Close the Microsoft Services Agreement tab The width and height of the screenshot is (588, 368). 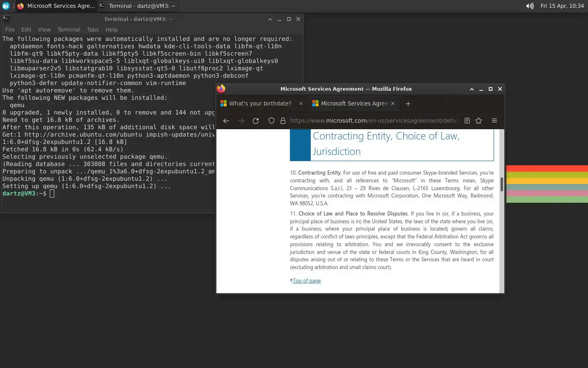pos(393,103)
